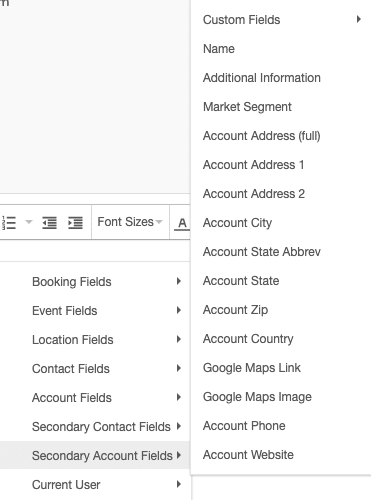Click the increase indent icon
Viewport: 371px width, 500px height.
(x=75, y=222)
